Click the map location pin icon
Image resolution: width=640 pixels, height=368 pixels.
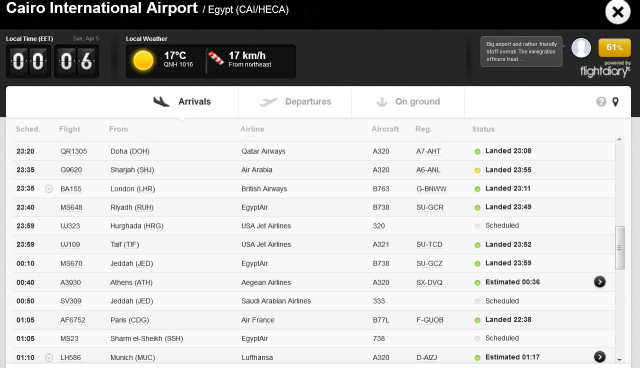pyautogui.click(x=616, y=102)
